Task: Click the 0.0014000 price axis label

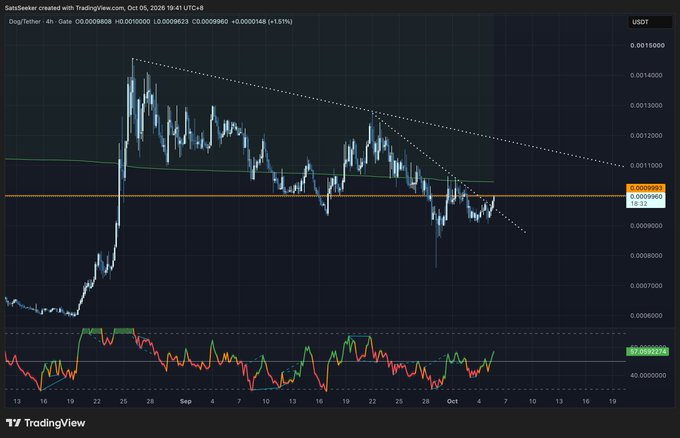Action: (x=646, y=75)
